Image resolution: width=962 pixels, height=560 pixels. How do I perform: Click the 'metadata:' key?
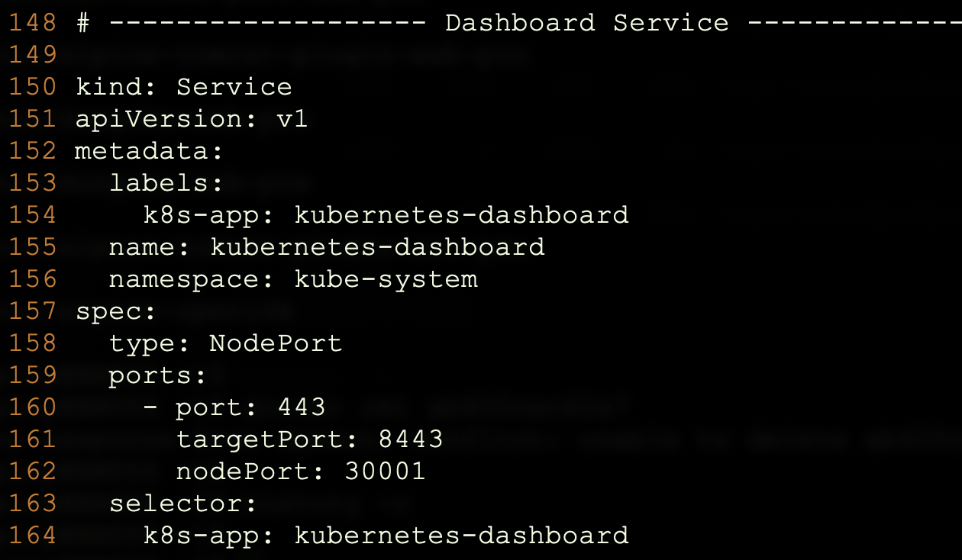tap(150, 151)
